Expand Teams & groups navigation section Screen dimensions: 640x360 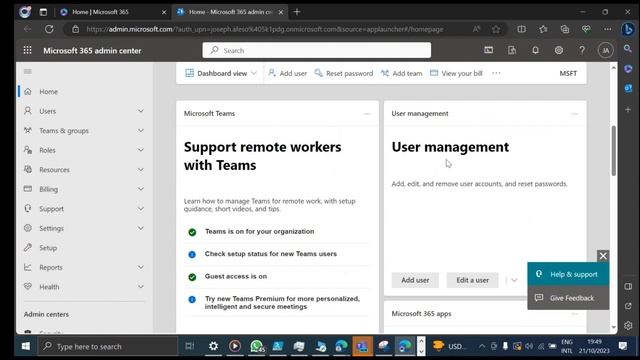[141, 130]
